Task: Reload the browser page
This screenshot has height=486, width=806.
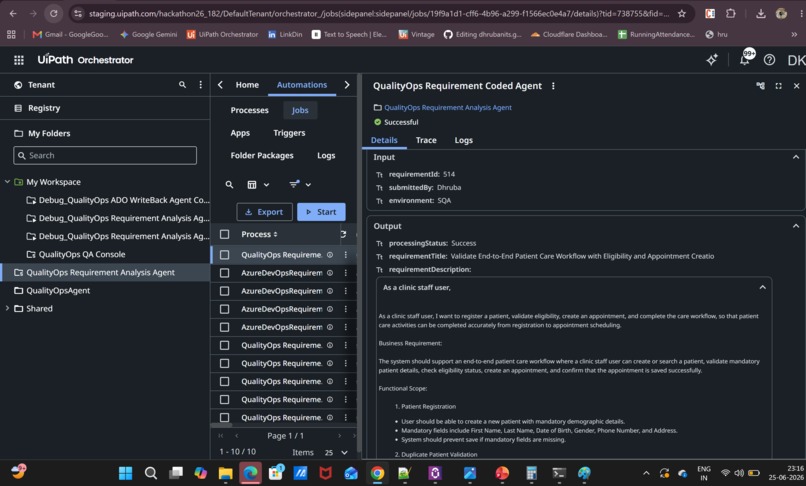Action: click(53, 13)
